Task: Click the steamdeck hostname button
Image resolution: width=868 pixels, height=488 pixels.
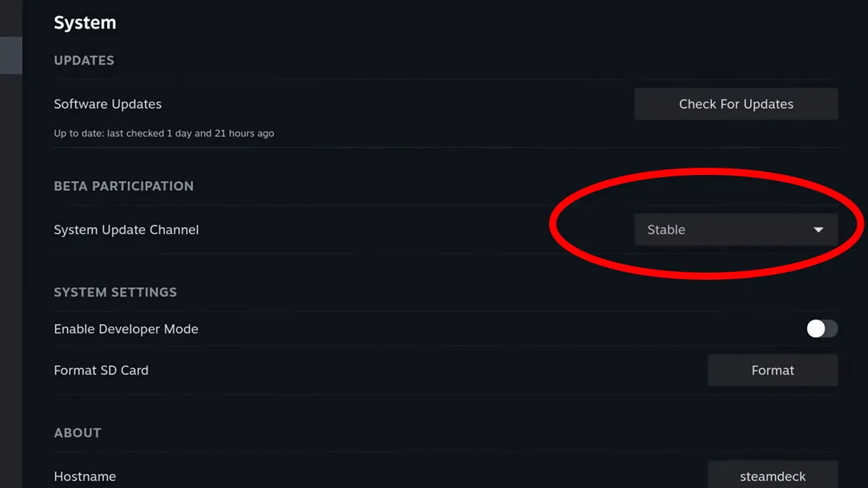Action: (773, 476)
